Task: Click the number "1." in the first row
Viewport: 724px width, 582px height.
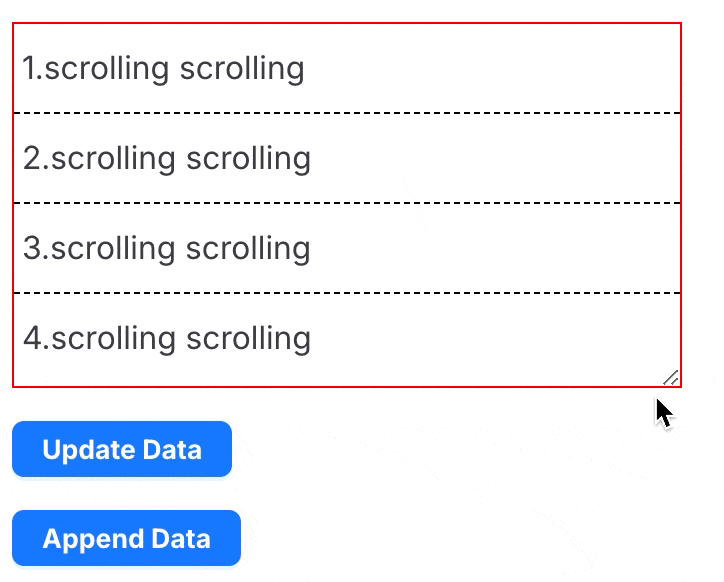Action: (x=33, y=69)
